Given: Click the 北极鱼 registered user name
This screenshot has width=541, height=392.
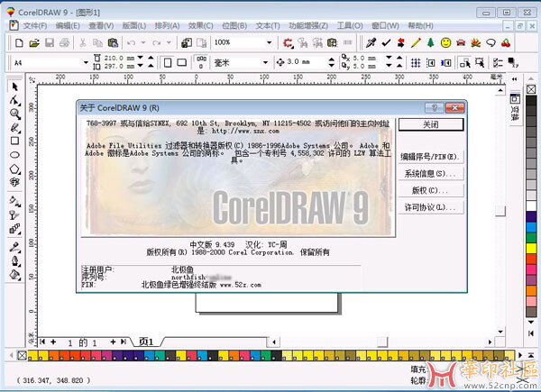Looking at the screenshot, I should pyautogui.click(x=182, y=269).
